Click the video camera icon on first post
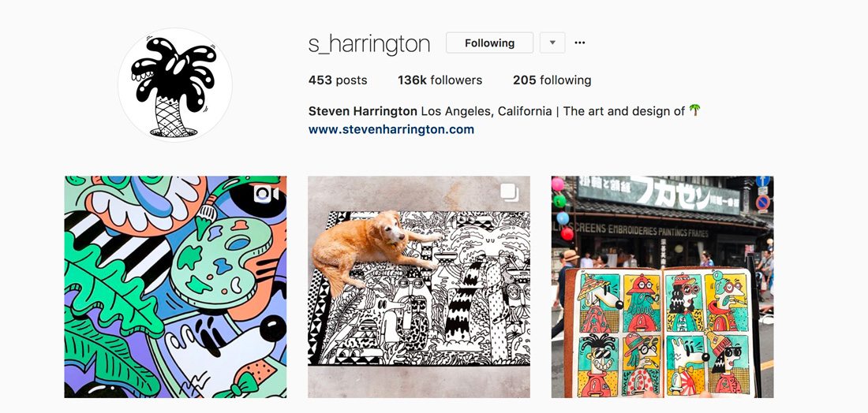This screenshot has height=413, width=868. pos(267,194)
